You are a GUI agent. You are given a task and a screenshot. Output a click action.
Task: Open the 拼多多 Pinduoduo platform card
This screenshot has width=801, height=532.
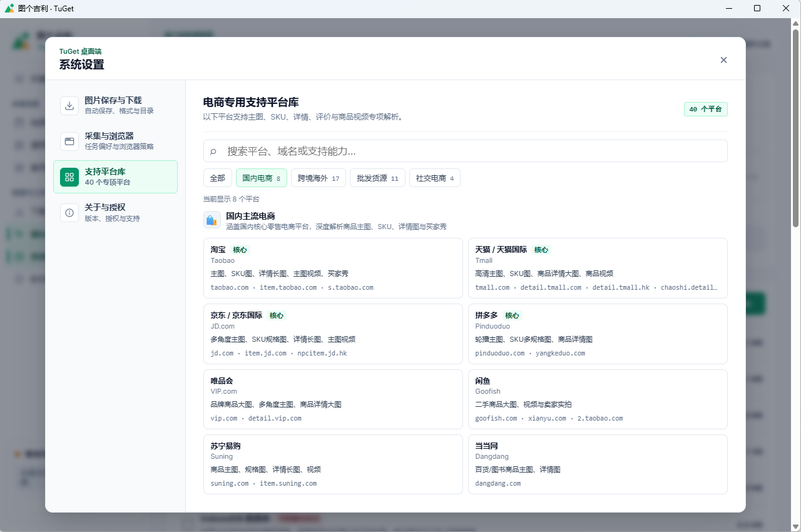598,334
